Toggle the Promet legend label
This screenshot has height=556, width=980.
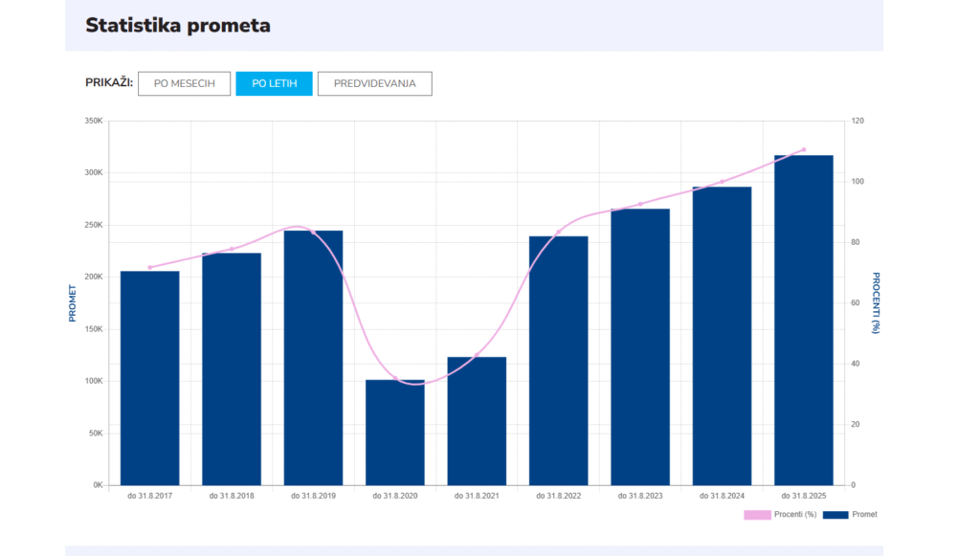[864, 515]
